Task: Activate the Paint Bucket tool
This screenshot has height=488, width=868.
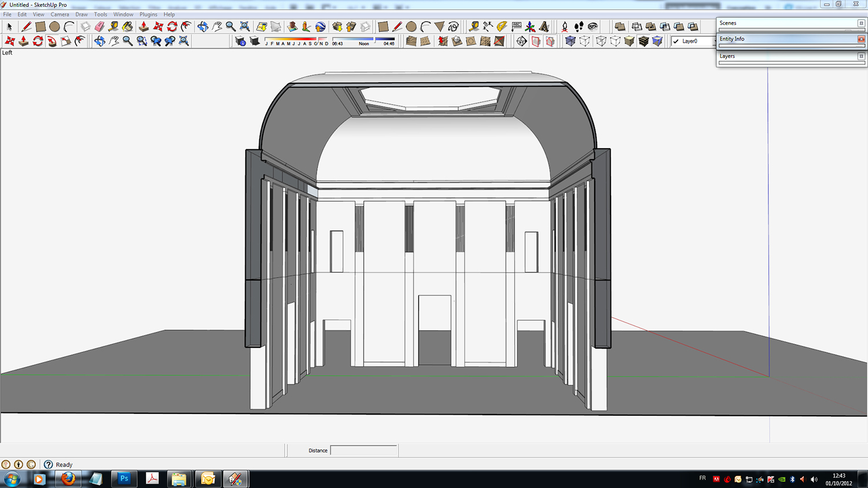Action: point(127,27)
